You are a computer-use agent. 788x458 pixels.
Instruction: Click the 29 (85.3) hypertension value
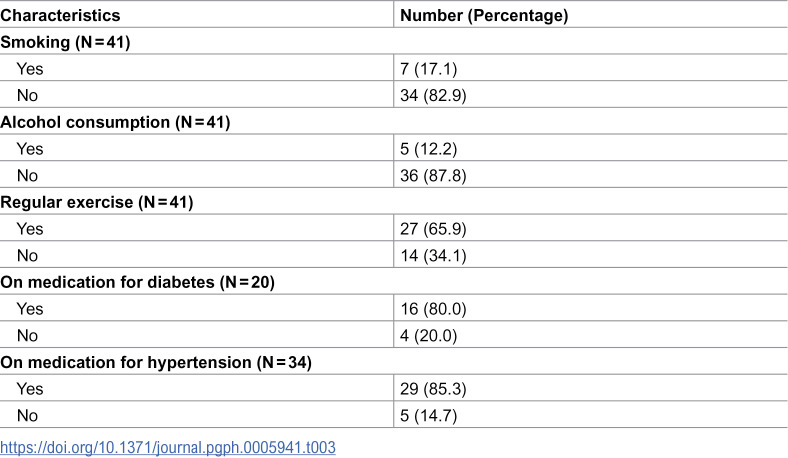pos(433,388)
